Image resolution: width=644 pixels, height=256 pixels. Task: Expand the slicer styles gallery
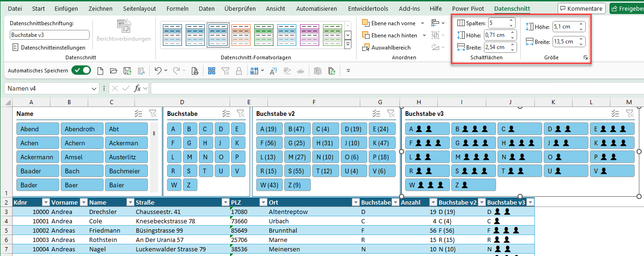click(348, 44)
